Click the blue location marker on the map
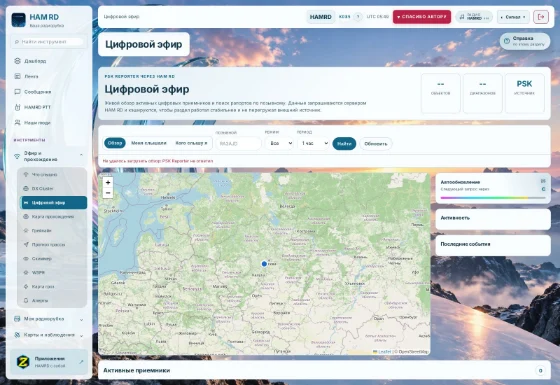Screen dimensions: 560x385 [264, 264]
